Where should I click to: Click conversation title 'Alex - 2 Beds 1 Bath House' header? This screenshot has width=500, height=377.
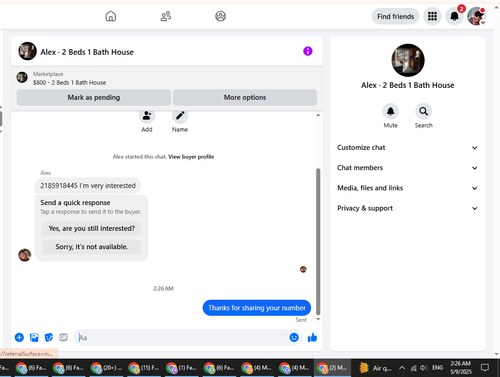(87, 52)
